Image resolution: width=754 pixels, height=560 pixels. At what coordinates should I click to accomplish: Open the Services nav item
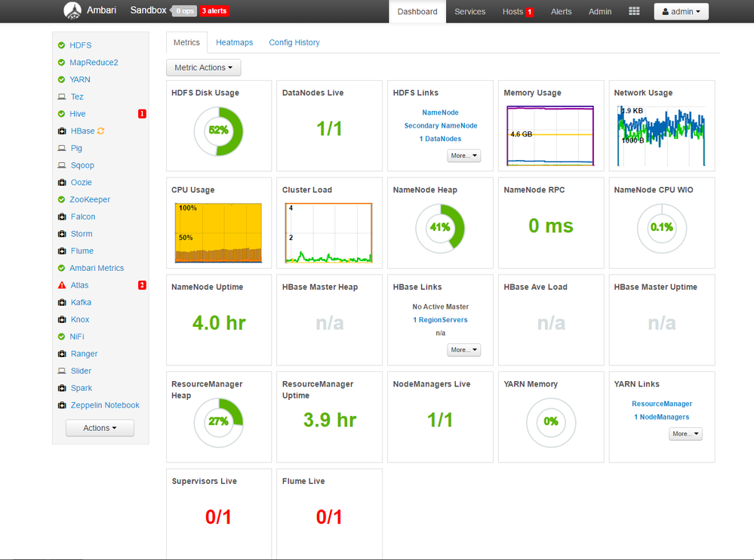click(x=469, y=11)
